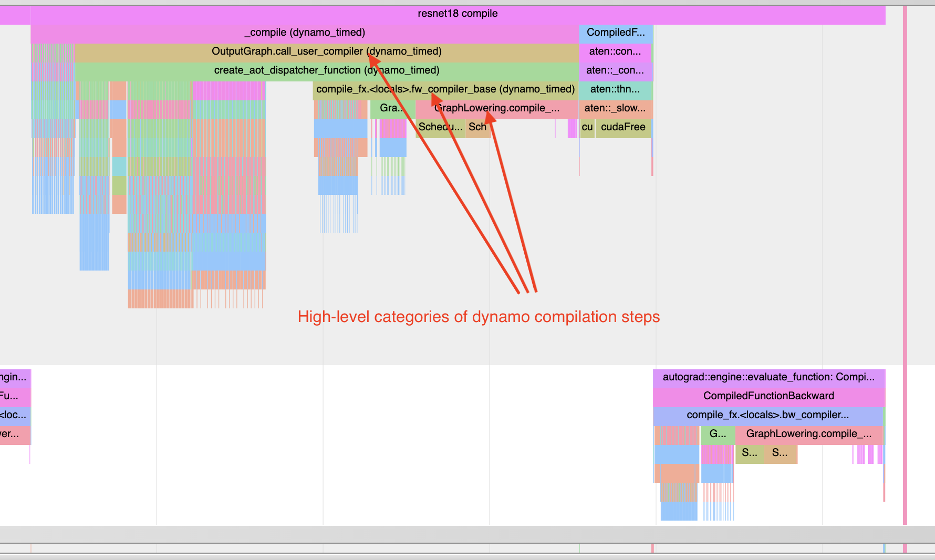Click the aten::thn... frame

tap(615, 90)
